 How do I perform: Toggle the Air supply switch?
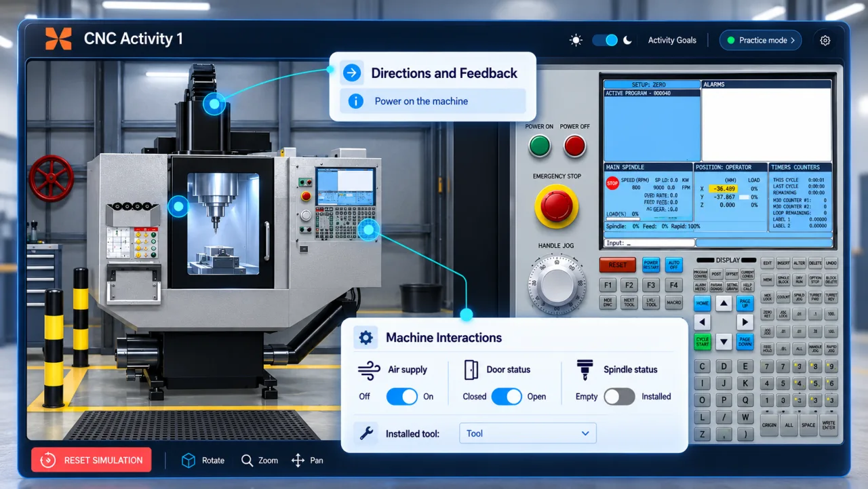[x=402, y=397]
